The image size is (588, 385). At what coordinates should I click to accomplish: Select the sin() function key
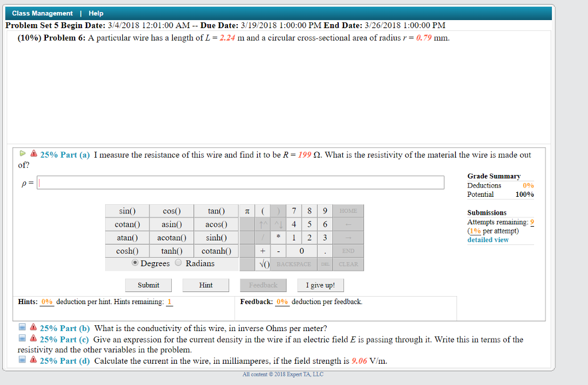pyautogui.click(x=127, y=211)
